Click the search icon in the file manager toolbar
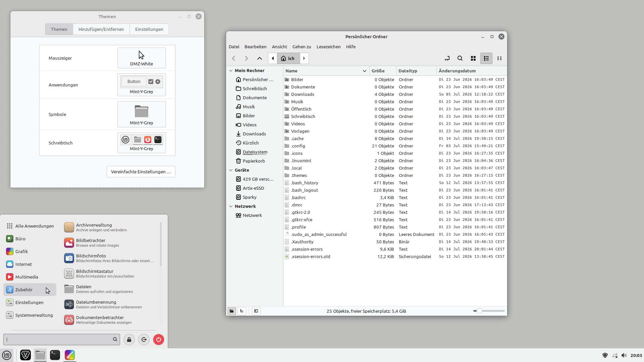 [x=460, y=58]
